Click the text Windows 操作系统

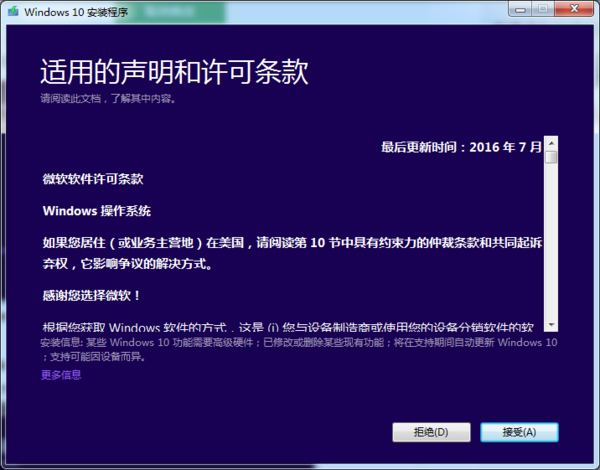(97, 211)
